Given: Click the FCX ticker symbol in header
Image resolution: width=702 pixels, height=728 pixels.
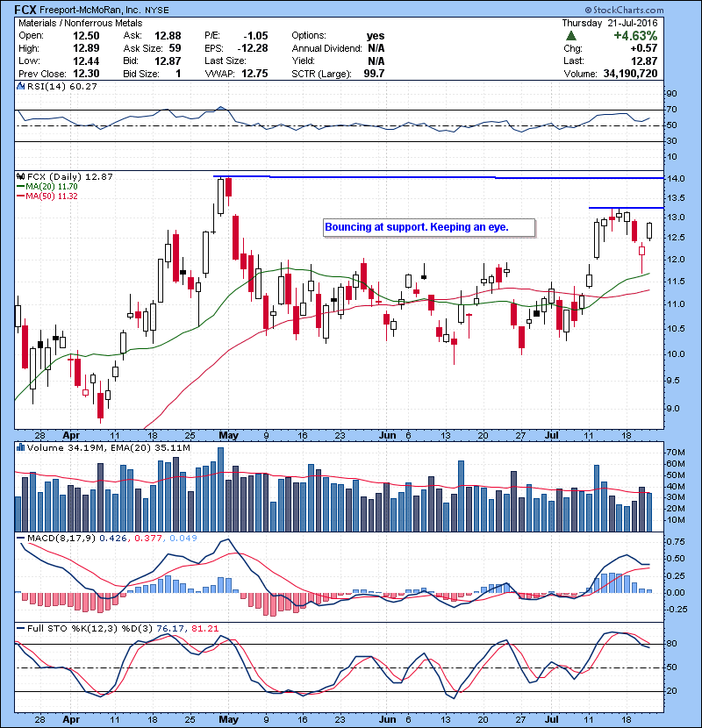Looking at the screenshot, I should (x=25, y=10).
